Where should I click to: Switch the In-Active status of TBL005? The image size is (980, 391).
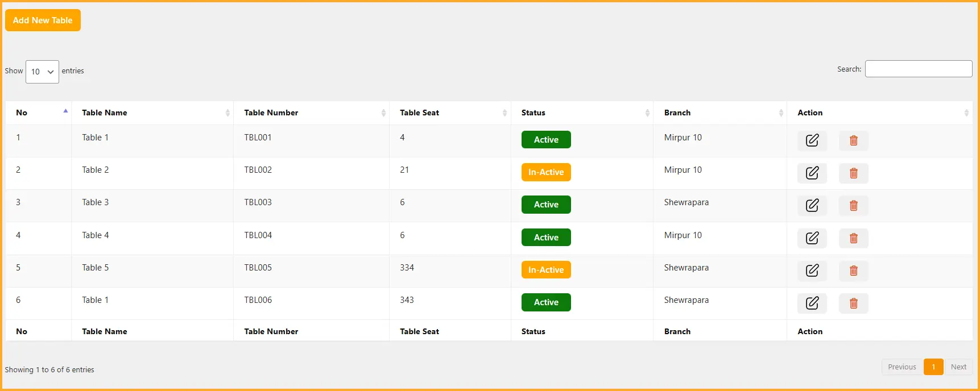(x=545, y=270)
